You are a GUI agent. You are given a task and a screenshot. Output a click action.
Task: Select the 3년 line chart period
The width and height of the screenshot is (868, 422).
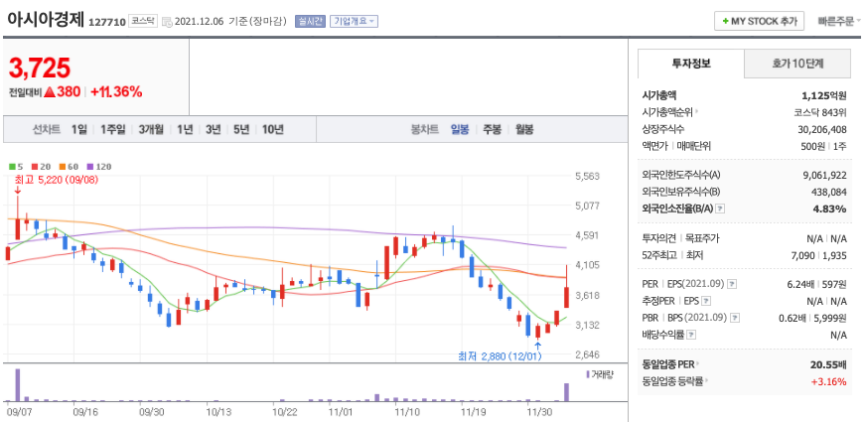point(214,130)
